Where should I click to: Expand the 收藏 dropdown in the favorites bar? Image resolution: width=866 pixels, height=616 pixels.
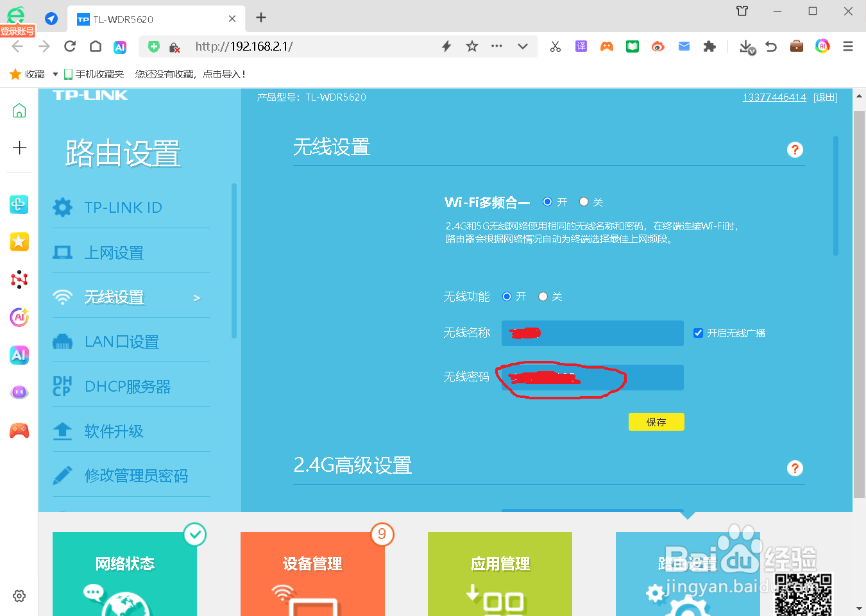55,74
